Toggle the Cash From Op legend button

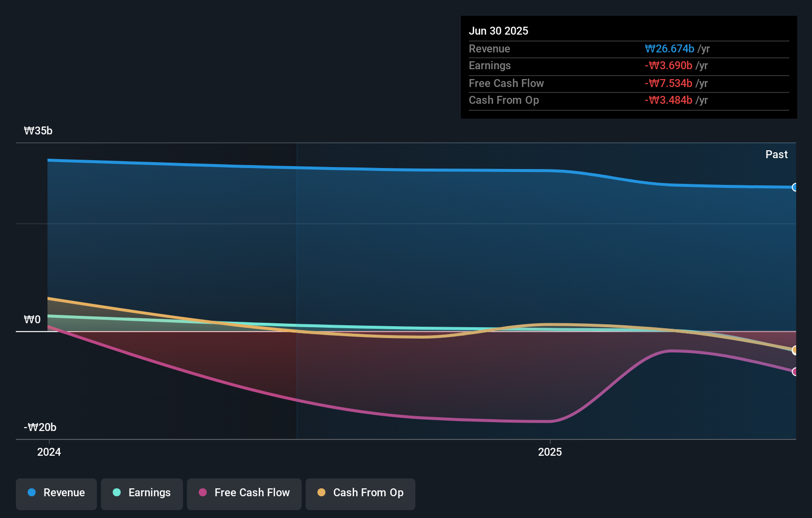tap(361, 494)
